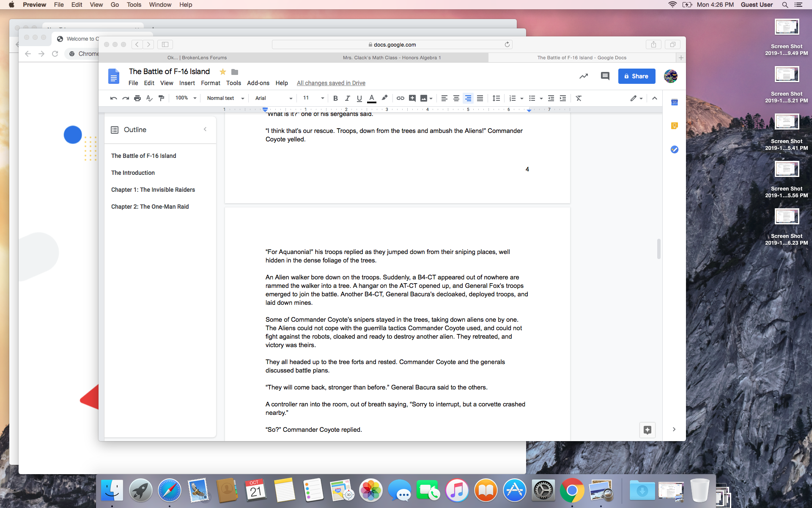Add a comment from toolbar icon

coord(412,98)
